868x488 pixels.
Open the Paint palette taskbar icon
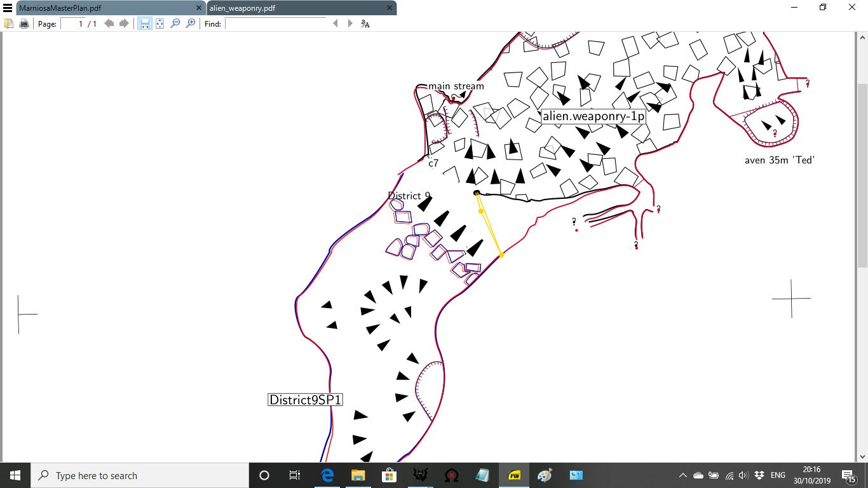click(545, 475)
